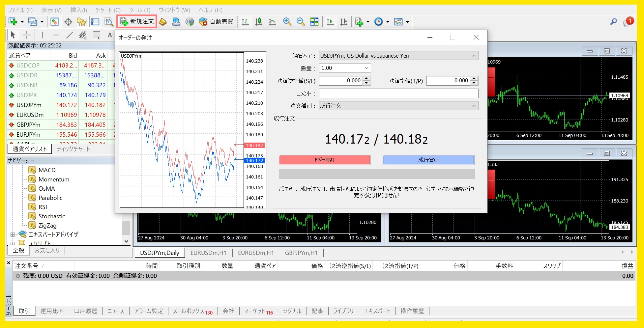644x328 pixels.
Task: Click the search magnifier icon at top right
Action: click(x=613, y=22)
